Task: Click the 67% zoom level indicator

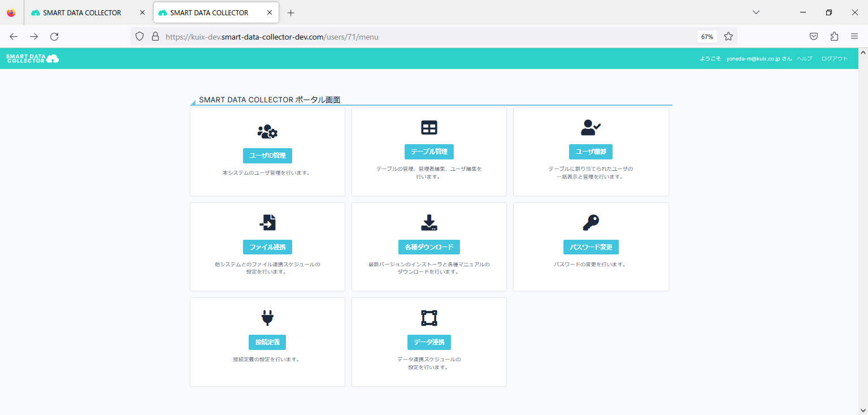Action: [707, 37]
